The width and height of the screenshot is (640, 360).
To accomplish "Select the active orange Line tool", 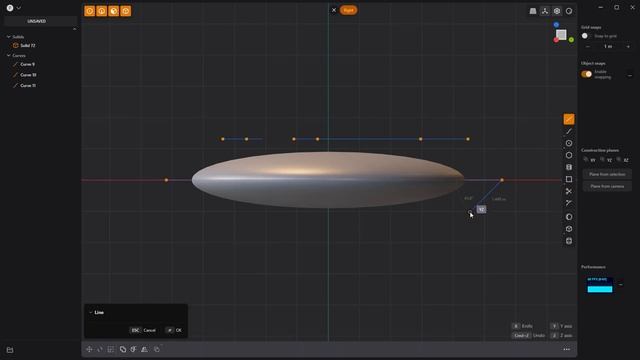I will click(569, 119).
